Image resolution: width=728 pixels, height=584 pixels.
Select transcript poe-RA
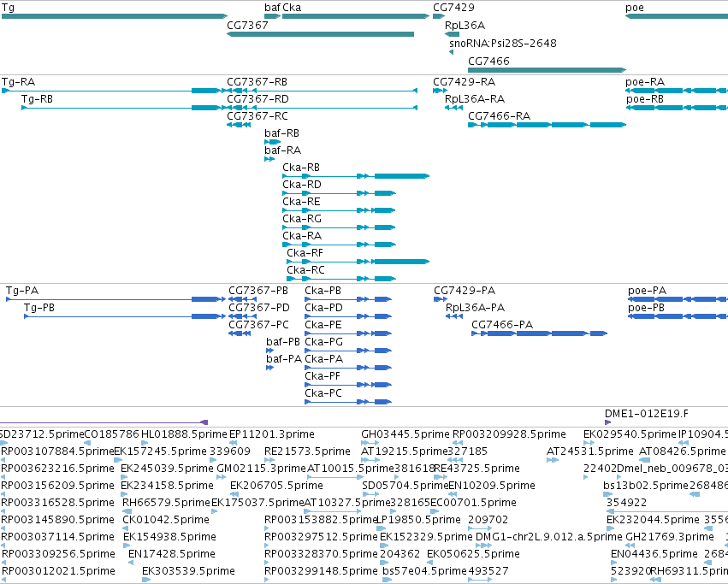tap(645, 82)
